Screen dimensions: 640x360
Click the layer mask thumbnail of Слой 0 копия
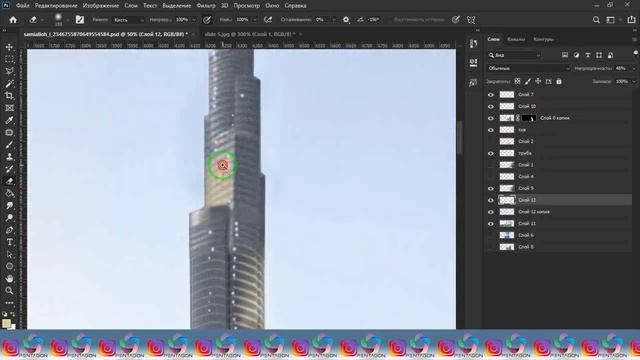tap(529, 118)
